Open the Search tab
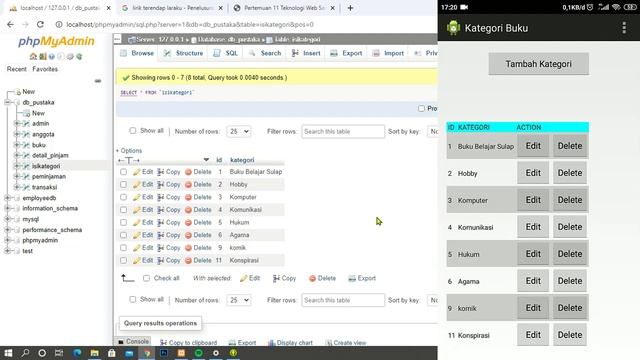The width and height of the screenshot is (640, 360). click(x=265, y=53)
